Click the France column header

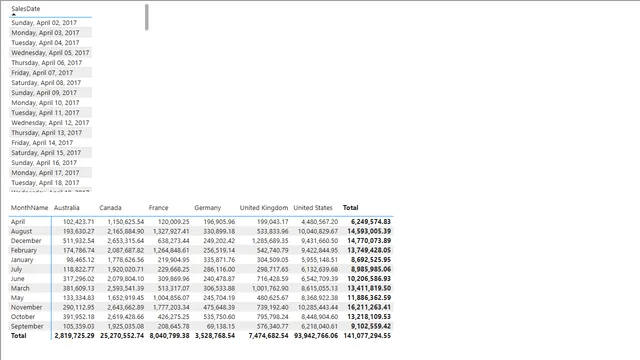tap(158, 208)
